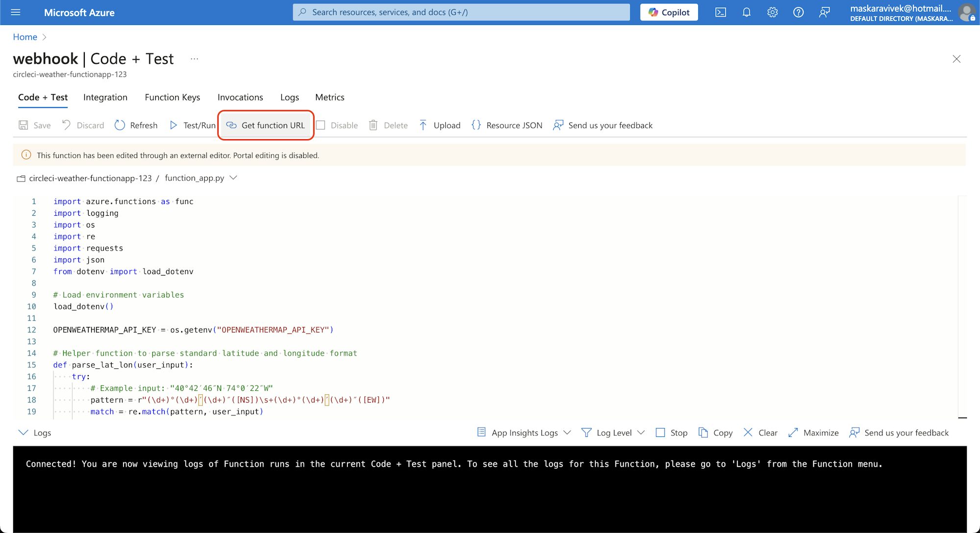Open the portal settings gear
Viewport: 980px width, 533px height.
772,12
